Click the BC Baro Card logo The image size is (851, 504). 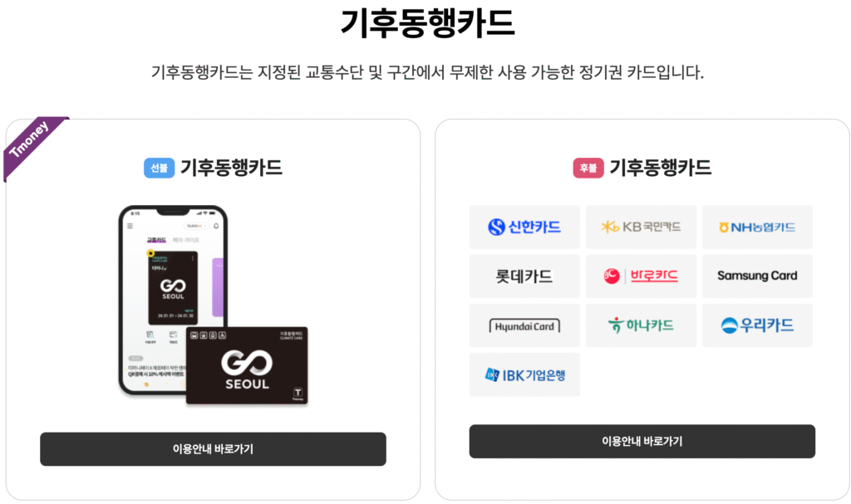pyautogui.click(x=641, y=276)
